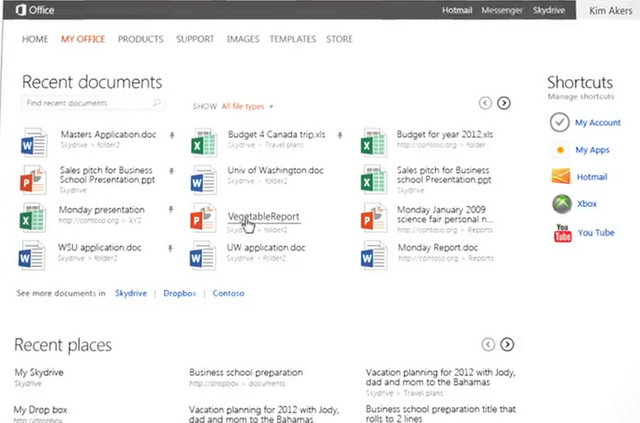Screen dimensions: 640x423
Task: Open the PRODUCTS tab
Action: click(x=141, y=39)
